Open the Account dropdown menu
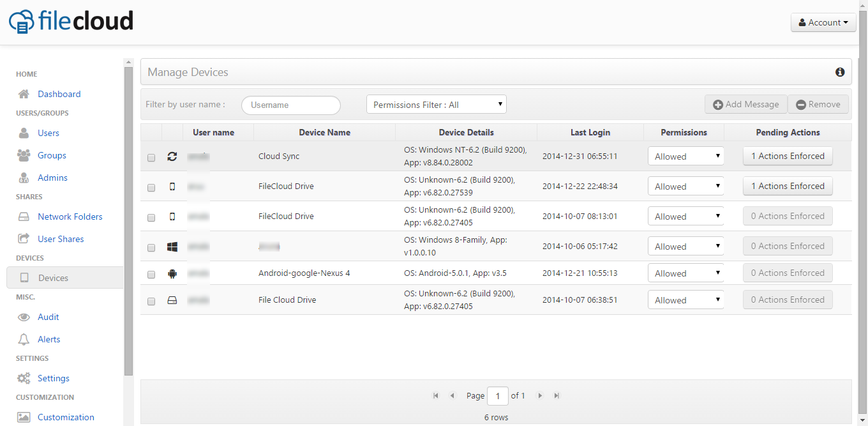 click(823, 22)
